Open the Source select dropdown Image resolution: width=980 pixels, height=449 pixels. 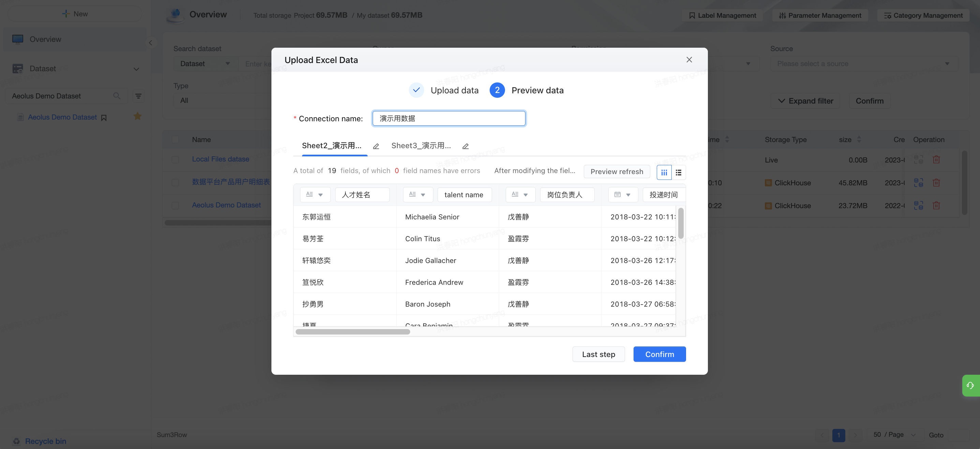point(864,63)
